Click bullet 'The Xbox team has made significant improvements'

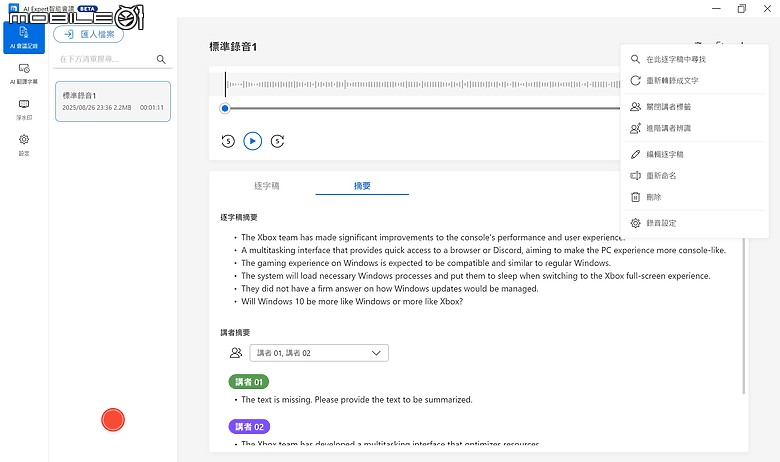[x=432, y=237]
